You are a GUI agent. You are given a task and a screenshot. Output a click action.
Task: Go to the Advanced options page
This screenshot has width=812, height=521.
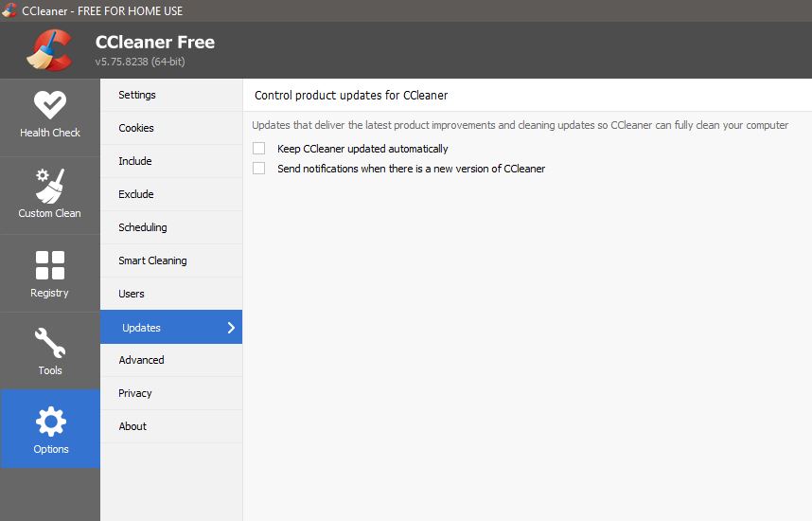coord(171,360)
